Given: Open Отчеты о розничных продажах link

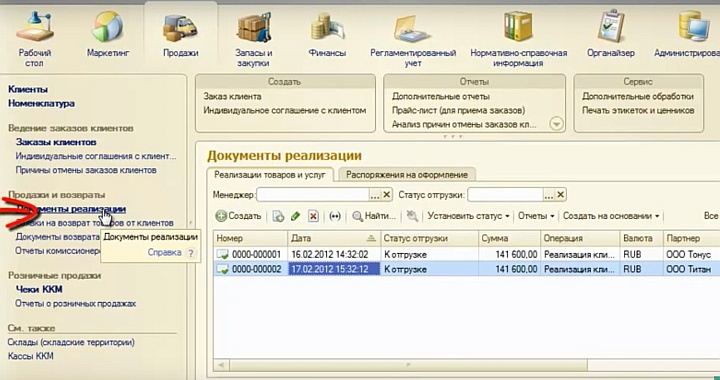Looking at the screenshot, I should pos(75,303).
